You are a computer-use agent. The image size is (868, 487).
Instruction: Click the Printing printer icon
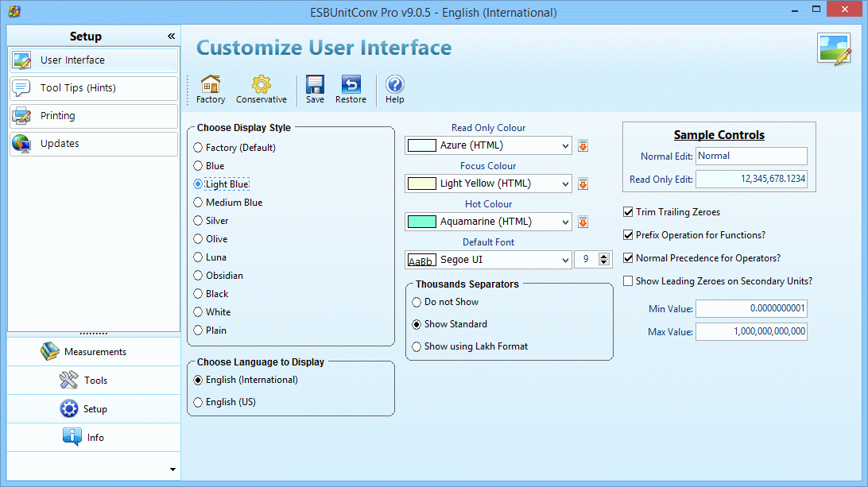(21, 116)
